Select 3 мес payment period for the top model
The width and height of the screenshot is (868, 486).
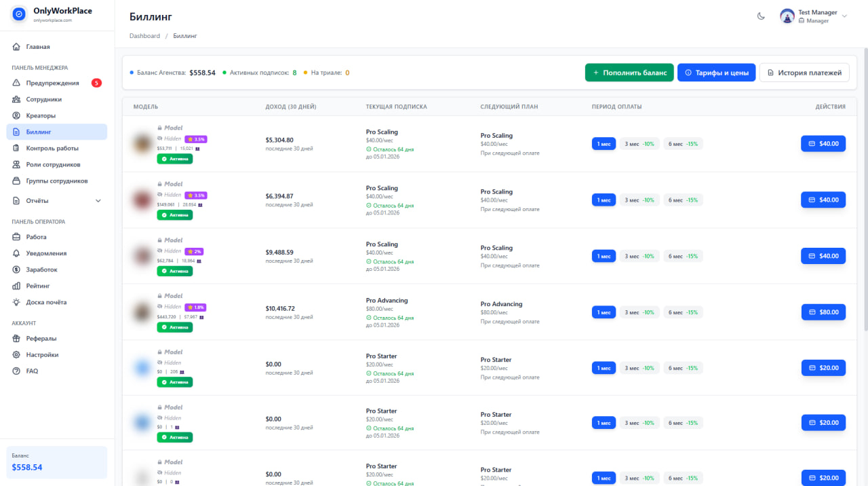[x=639, y=143]
